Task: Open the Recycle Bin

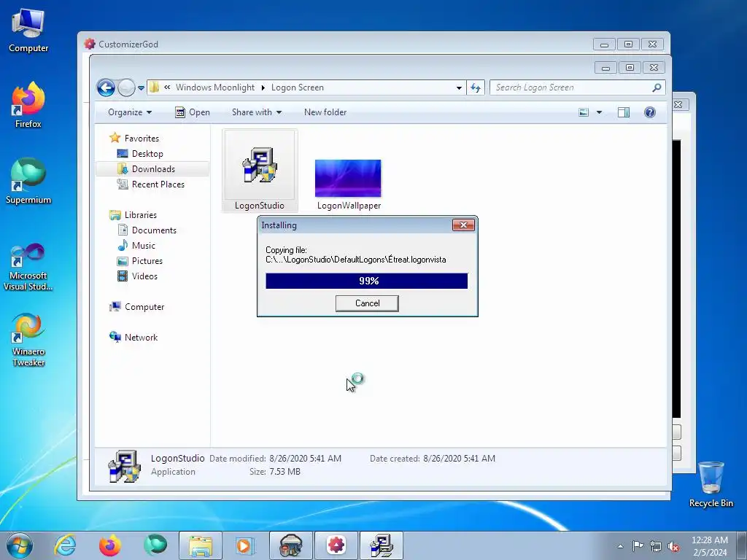Action: pos(711,484)
